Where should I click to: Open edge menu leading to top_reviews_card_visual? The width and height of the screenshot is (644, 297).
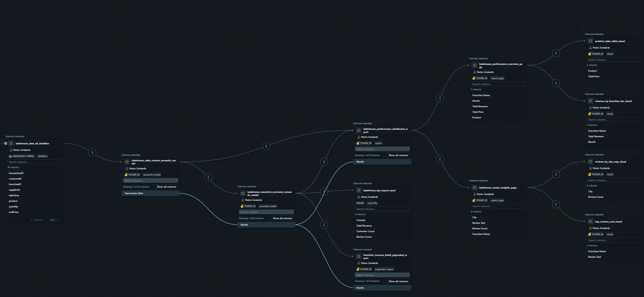click(x=556, y=204)
